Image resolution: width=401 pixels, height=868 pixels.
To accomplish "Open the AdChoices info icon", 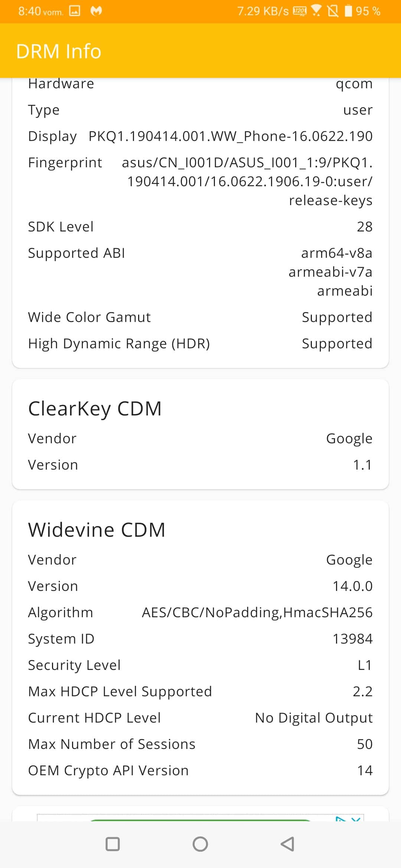I will 340,818.
